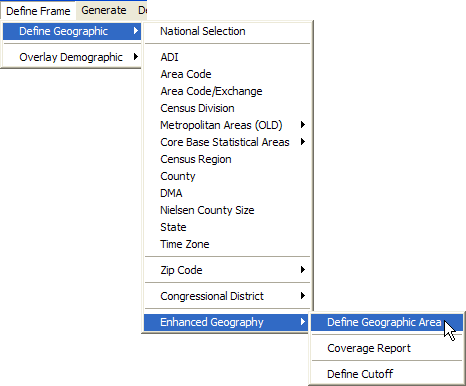This screenshot has width=466, height=386.
Task: Open Coverage Report
Action: pyautogui.click(x=387, y=348)
